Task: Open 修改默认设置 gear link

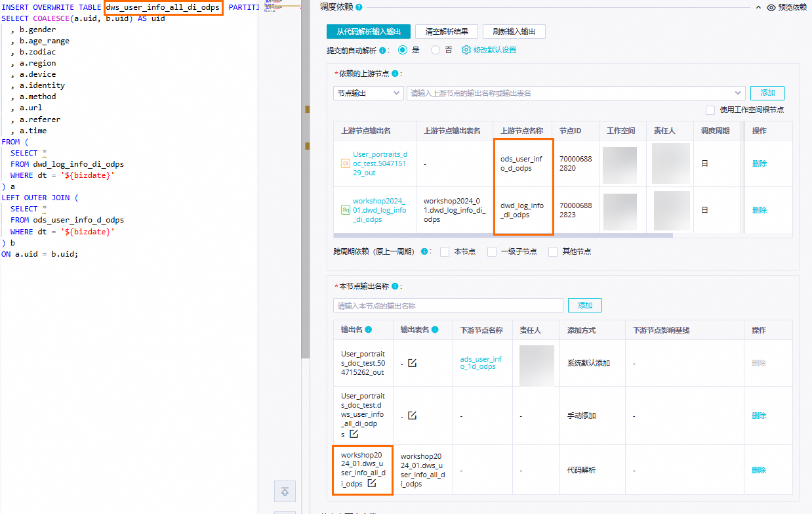Action: point(489,50)
